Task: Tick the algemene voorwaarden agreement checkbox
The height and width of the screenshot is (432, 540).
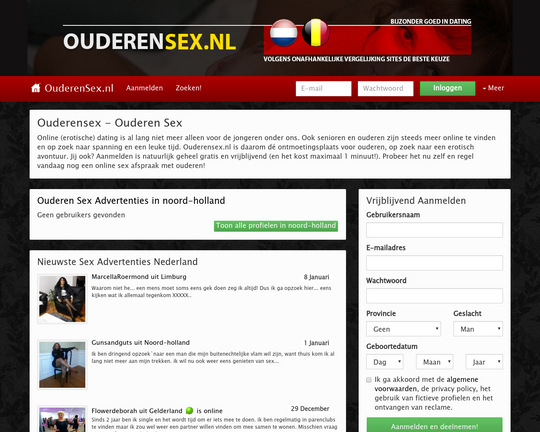Action: point(369,380)
